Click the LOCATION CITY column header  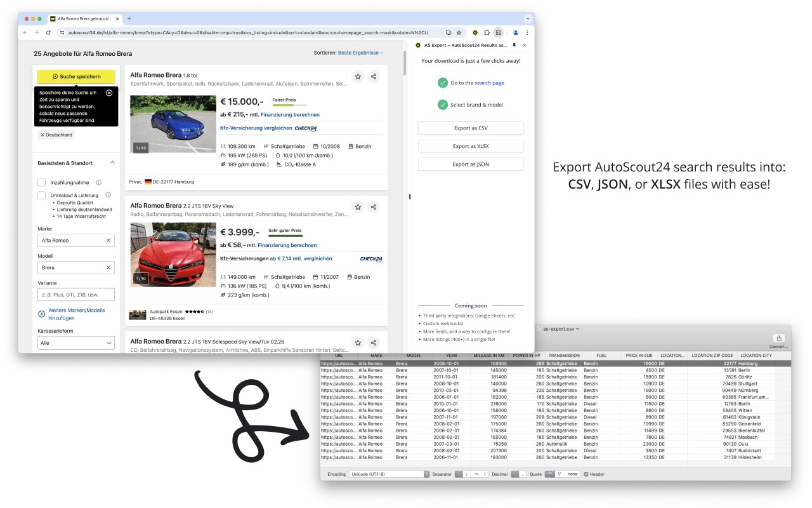(x=756, y=356)
